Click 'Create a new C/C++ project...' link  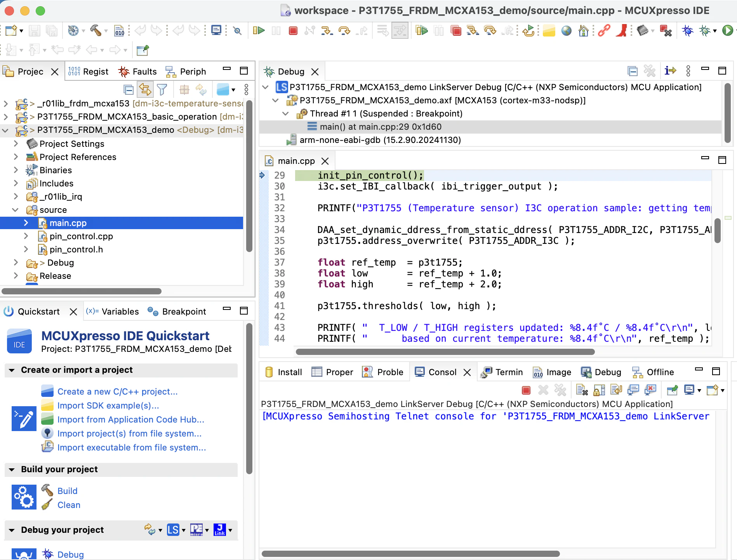tap(117, 391)
